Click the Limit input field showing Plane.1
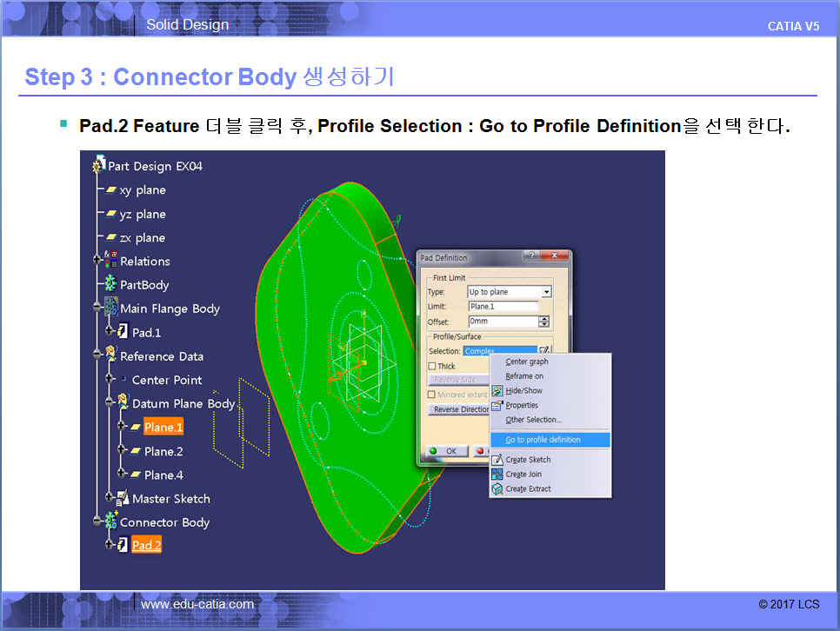Screen dimensions: 840x631 tap(503, 307)
